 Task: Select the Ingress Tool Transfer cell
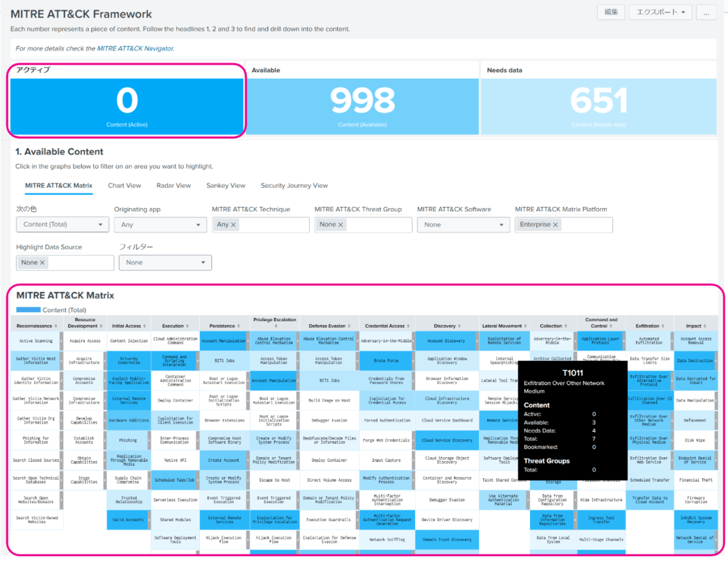(601, 520)
